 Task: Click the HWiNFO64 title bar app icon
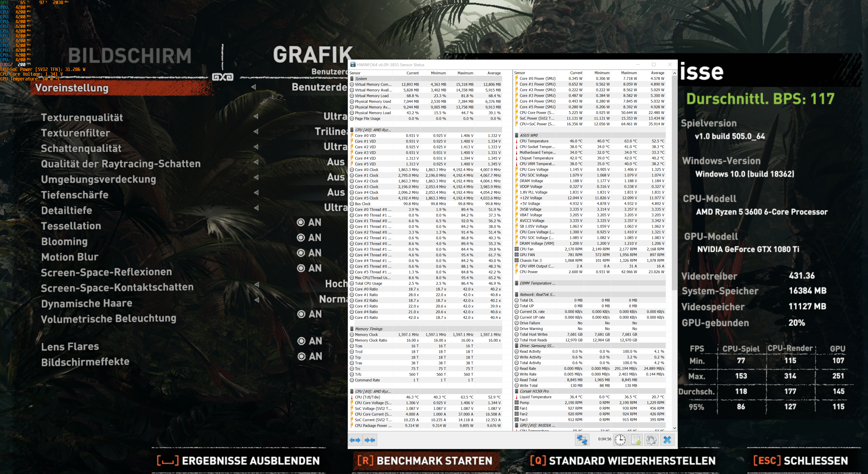(353, 65)
